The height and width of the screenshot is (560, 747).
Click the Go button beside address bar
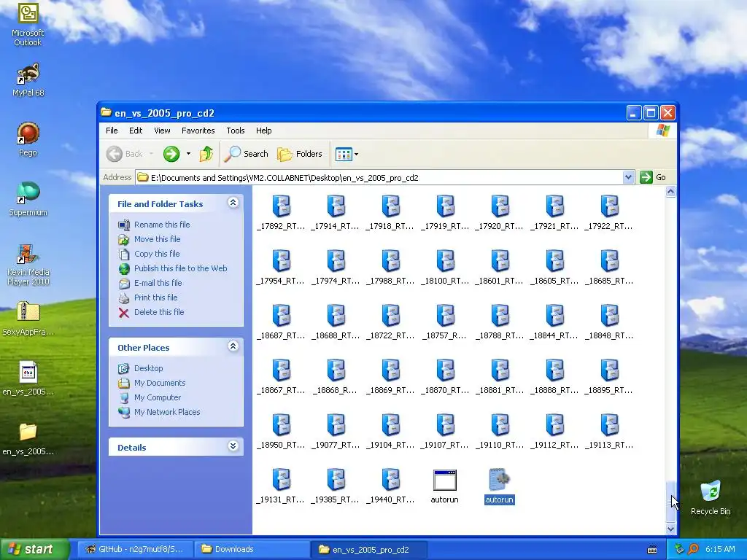653,178
